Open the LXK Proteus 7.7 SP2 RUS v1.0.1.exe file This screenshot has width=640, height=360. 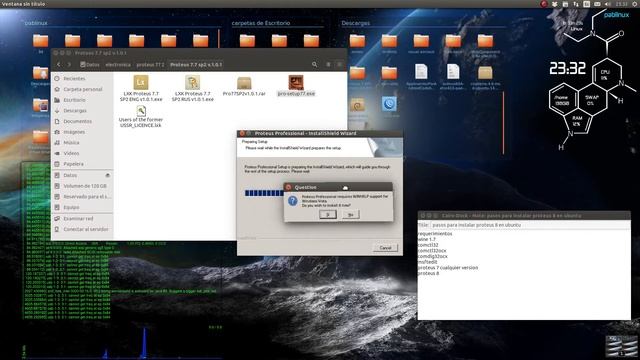tap(192, 88)
